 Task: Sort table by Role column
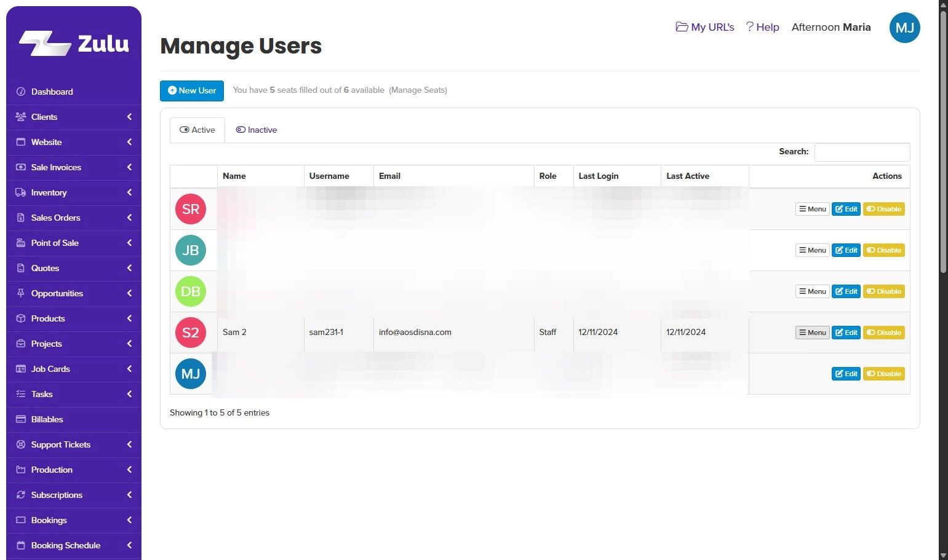(554, 176)
